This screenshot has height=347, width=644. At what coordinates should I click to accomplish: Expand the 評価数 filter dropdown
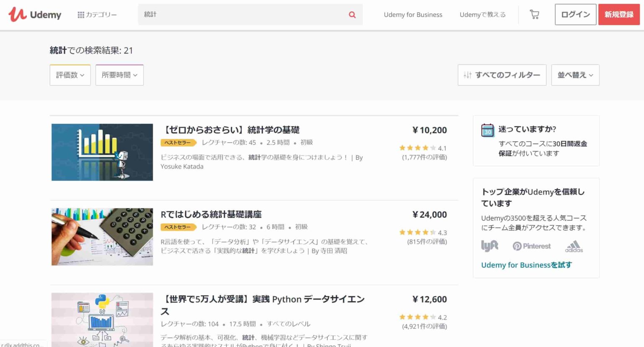click(x=70, y=75)
